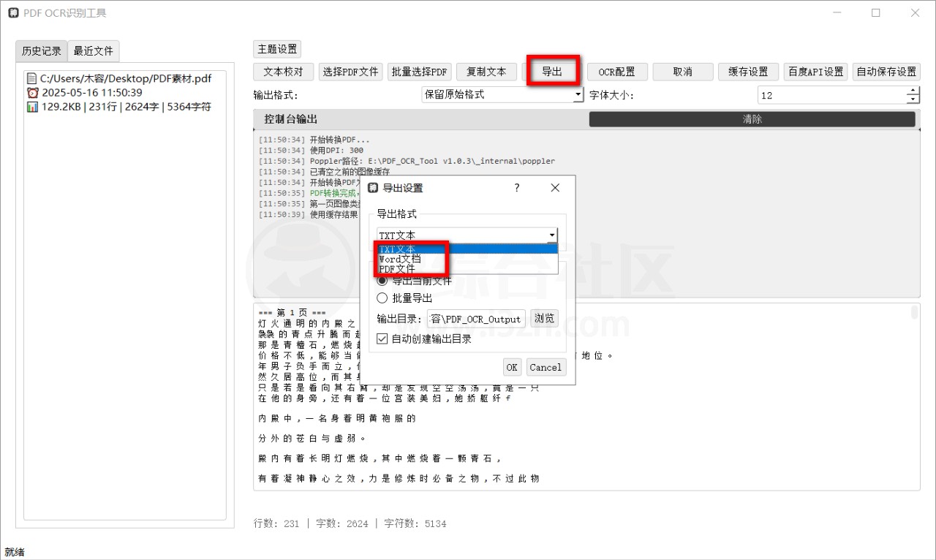This screenshot has width=936, height=560.
Task: Choose a file with 选择PDF文件
Action: pos(350,72)
